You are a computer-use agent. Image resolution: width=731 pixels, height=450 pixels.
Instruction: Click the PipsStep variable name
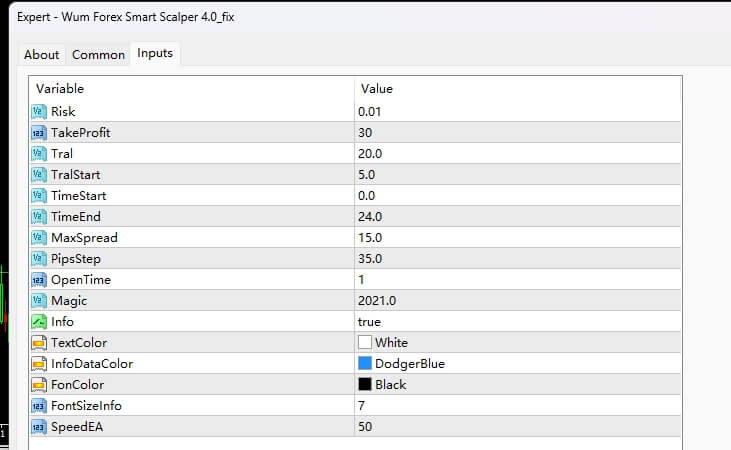(76, 258)
